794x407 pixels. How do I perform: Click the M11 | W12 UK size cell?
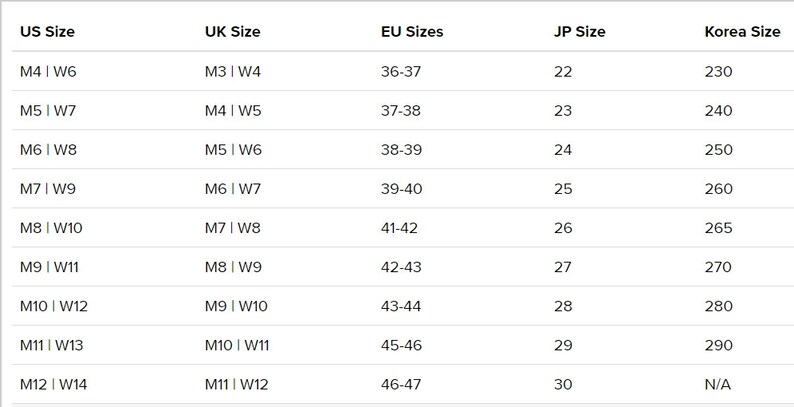[236, 385]
